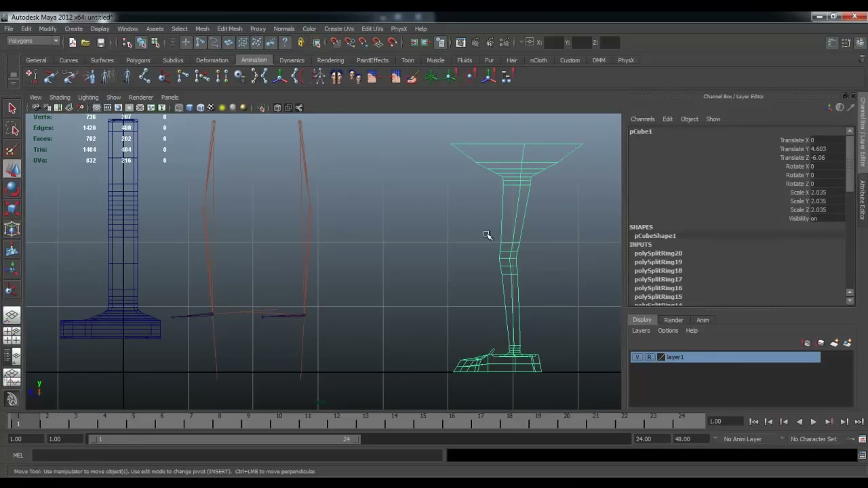Toggle layer1 visibility V box
Image resolution: width=868 pixels, height=488 pixels.
click(637, 357)
